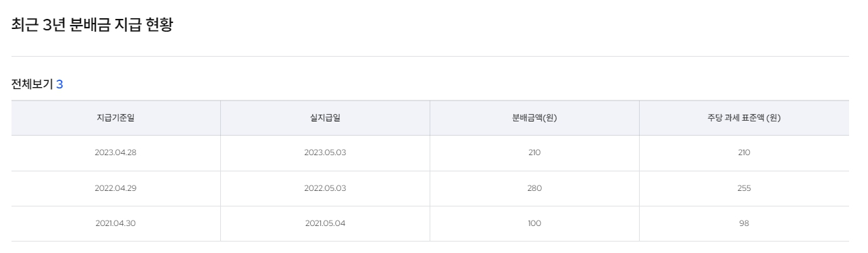Select the 지급기준일 column header
Image resolution: width=868 pixels, height=253 pixels.
pos(116,118)
